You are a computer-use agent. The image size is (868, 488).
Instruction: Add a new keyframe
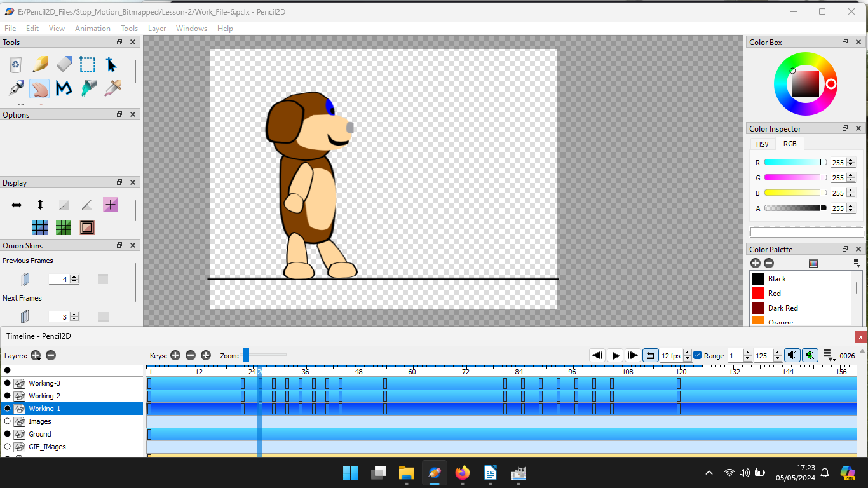(x=175, y=355)
